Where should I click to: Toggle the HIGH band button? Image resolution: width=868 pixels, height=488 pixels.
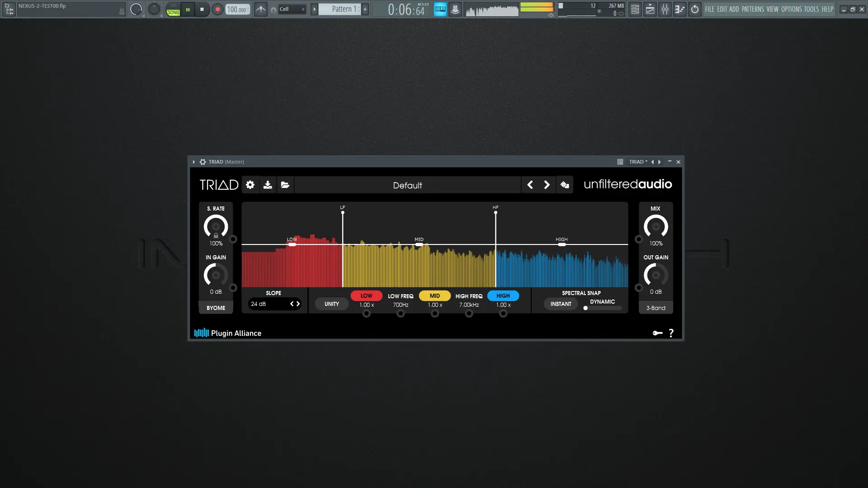(503, 296)
